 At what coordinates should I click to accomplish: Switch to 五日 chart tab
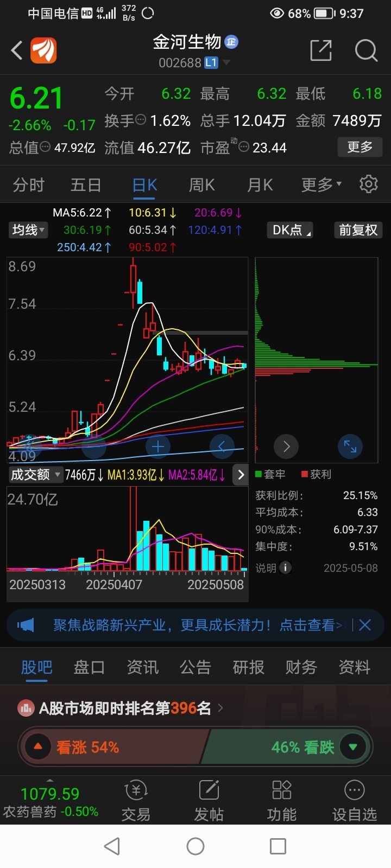(86, 185)
